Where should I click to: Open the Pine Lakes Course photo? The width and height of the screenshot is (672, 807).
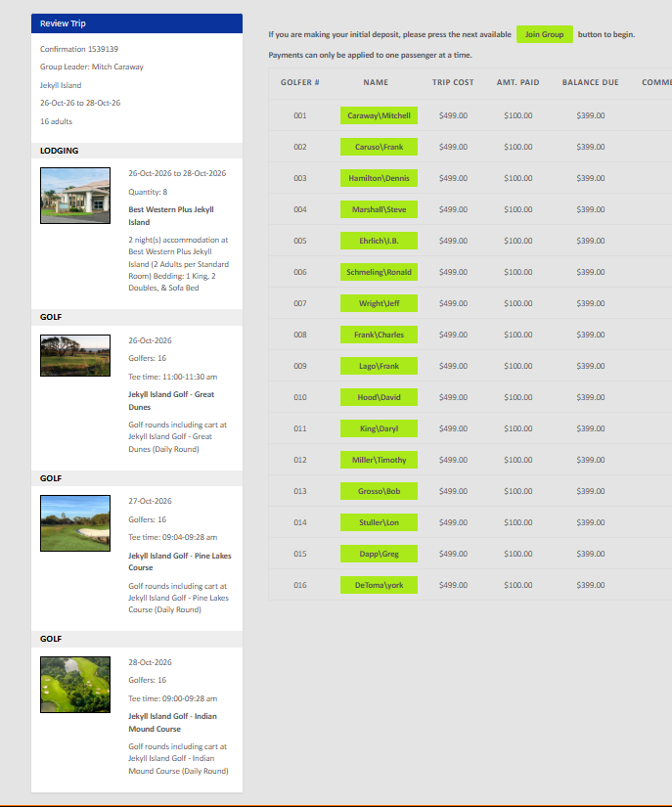[x=75, y=523]
